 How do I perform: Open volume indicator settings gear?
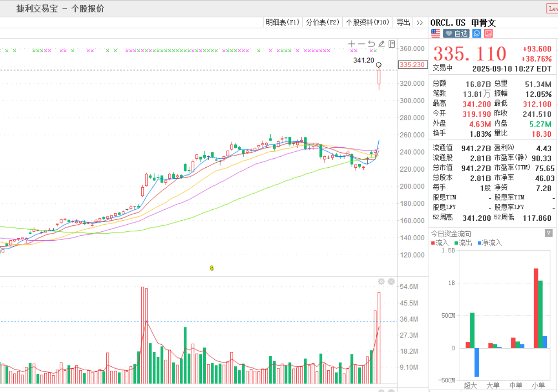[x=381, y=282]
